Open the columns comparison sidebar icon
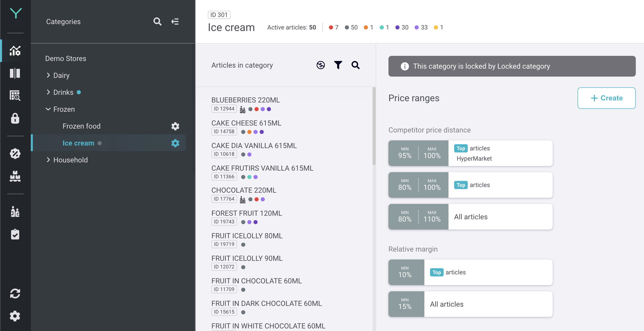This screenshot has height=331, width=644. click(15, 73)
